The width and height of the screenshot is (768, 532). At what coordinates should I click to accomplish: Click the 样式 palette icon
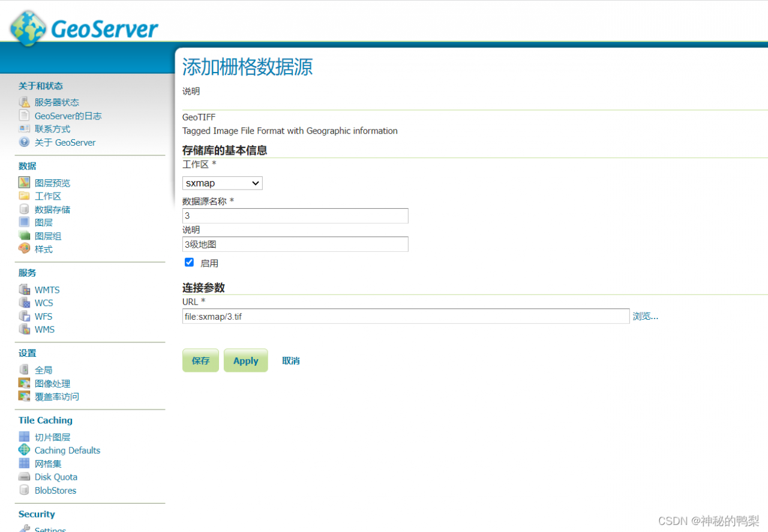tap(24, 248)
